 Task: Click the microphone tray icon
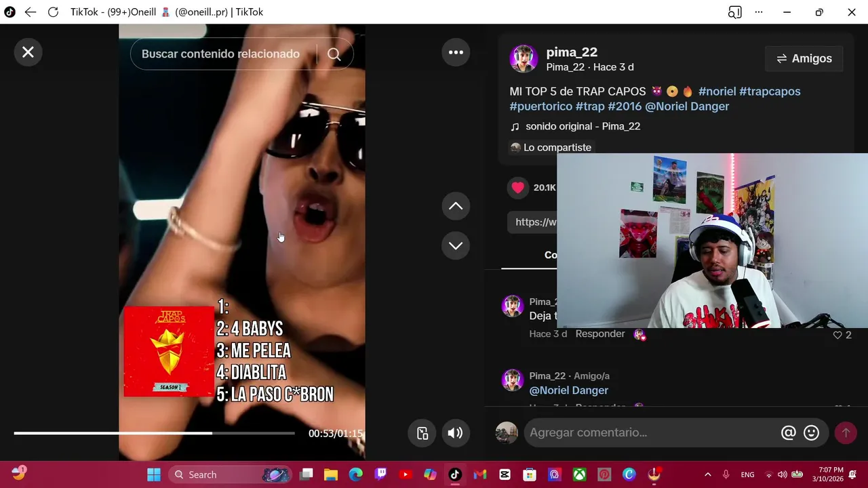(726, 474)
